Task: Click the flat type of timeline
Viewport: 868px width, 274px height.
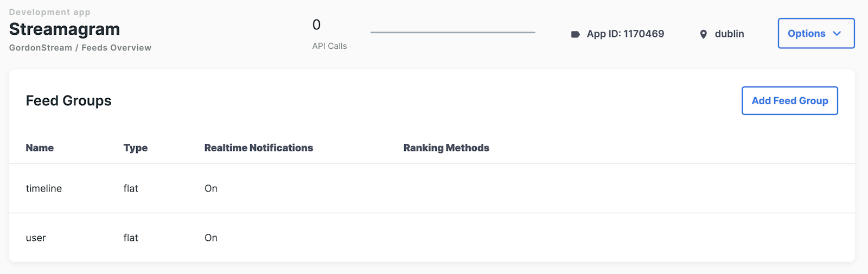Action: pos(131,188)
